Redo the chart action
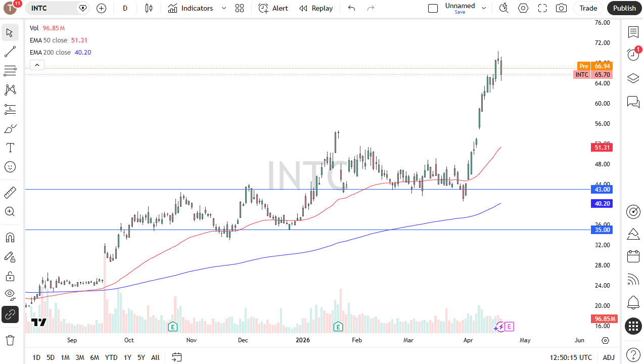The image size is (643, 364). point(371,8)
